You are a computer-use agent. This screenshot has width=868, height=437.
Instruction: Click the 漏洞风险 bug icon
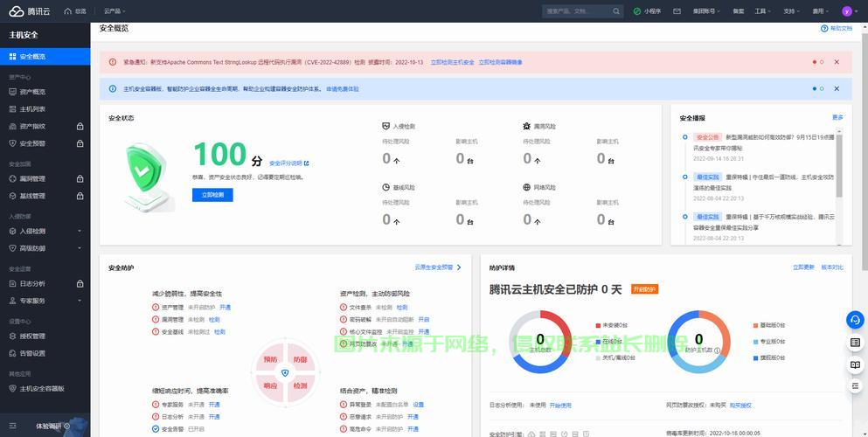(x=526, y=126)
